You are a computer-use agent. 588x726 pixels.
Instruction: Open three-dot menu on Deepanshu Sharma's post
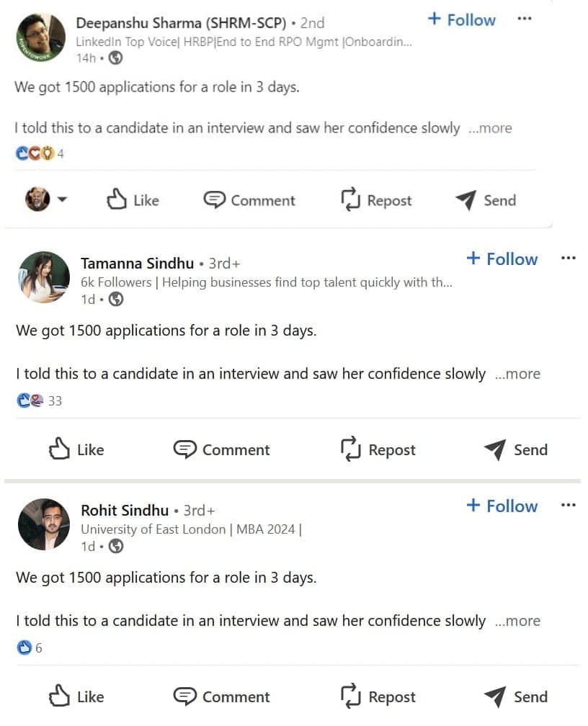(x=525, y=19)
